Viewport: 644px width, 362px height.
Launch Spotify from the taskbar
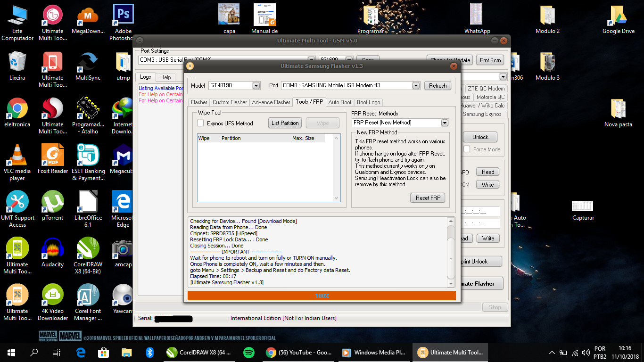249,352
